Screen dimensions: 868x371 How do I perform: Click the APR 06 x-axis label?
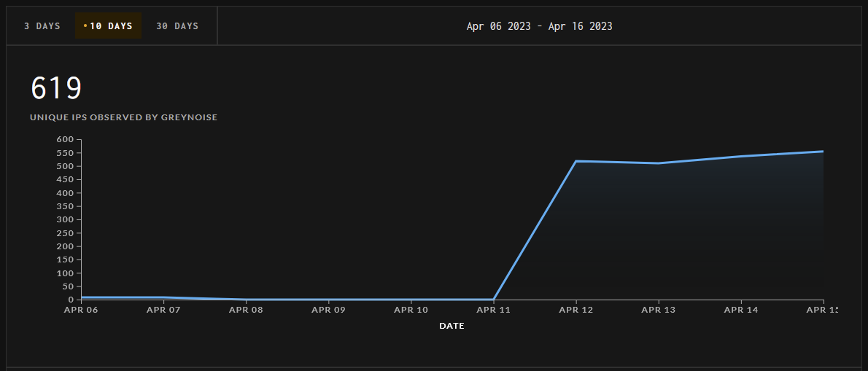coord(81,310)
